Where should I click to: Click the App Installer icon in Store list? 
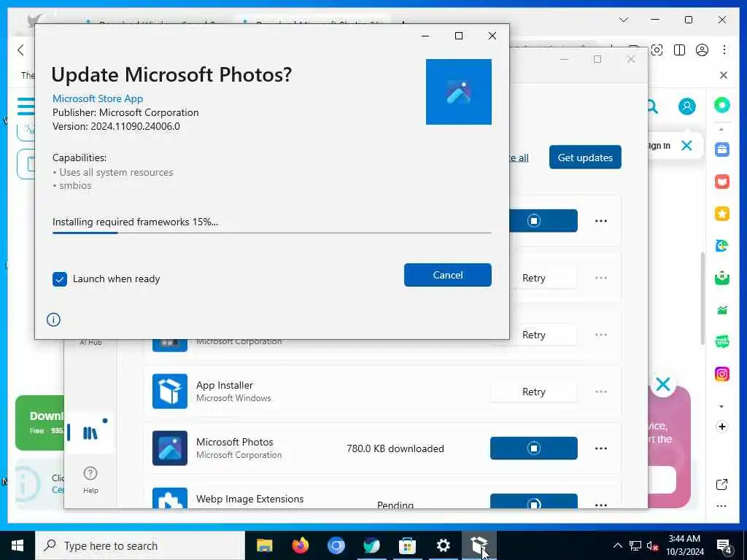coord(170,392)
